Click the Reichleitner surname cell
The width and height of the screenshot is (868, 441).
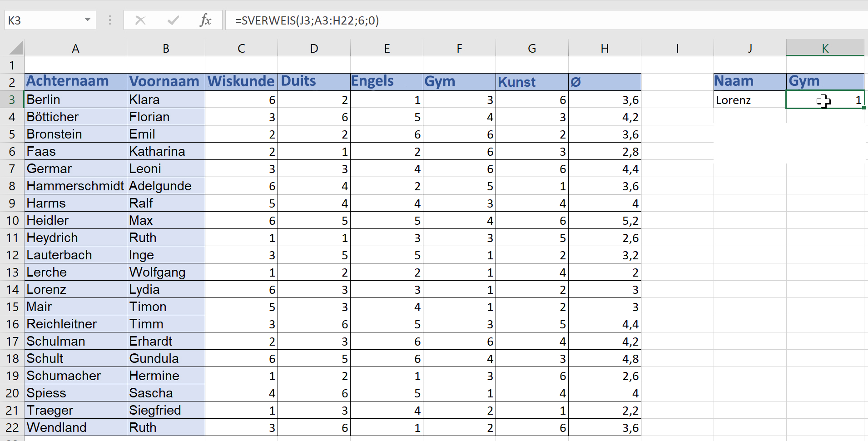[x=75, y=324]
